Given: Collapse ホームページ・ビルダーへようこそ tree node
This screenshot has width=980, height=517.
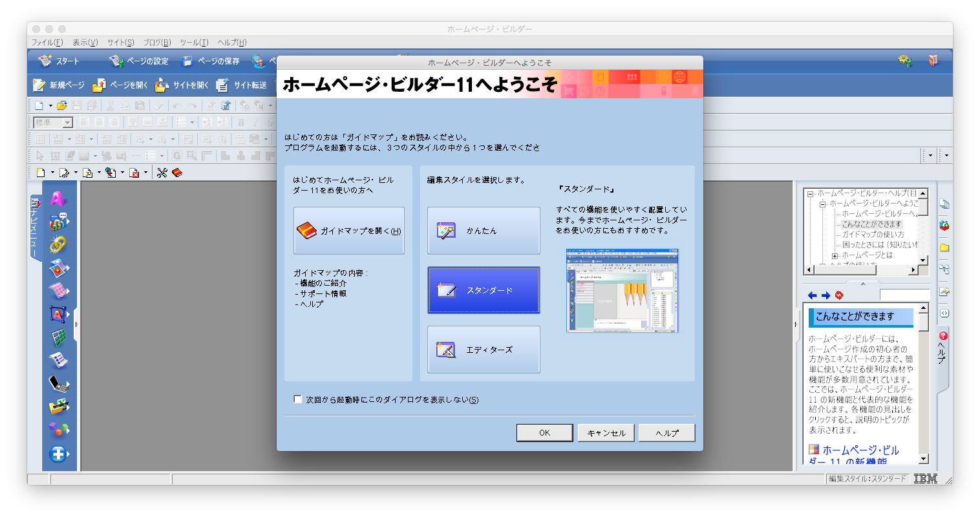Looking at the screenshot, I should pos(823,204).
